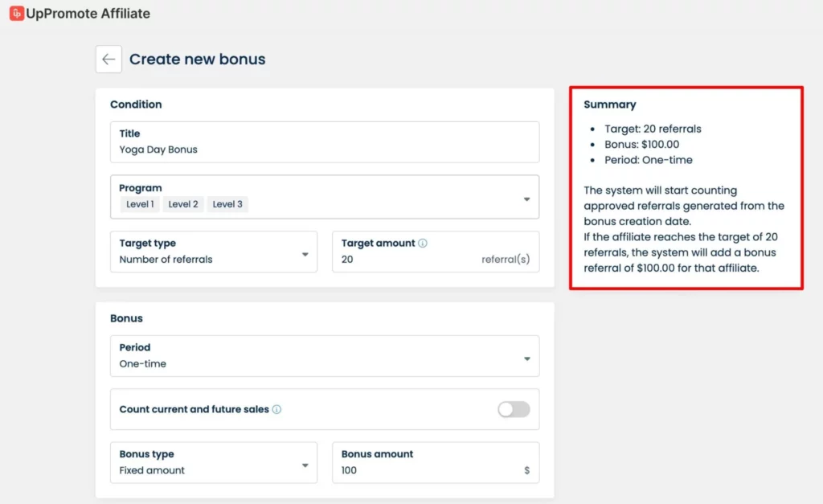Select the Level 3 program tag
The image size is (823, 504).
(x=227, y=204)
